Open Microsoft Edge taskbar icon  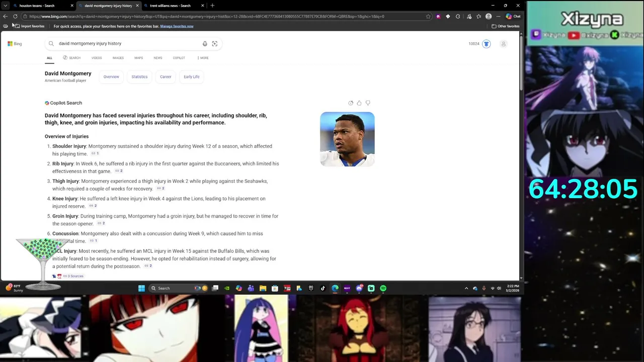click(335, 288)
